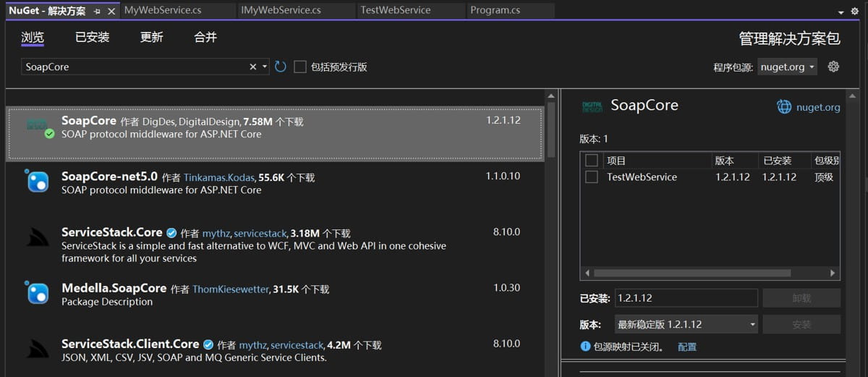Select the ServiceStack.Core package name
Image resolution: width=868 pixels, height=377 pixels.
(112, 232)
